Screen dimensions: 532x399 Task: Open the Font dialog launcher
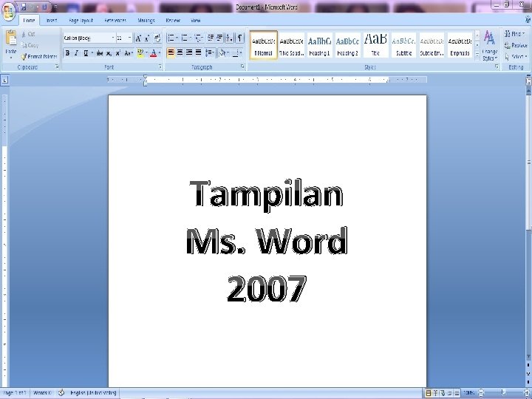(x=160, y=67)
